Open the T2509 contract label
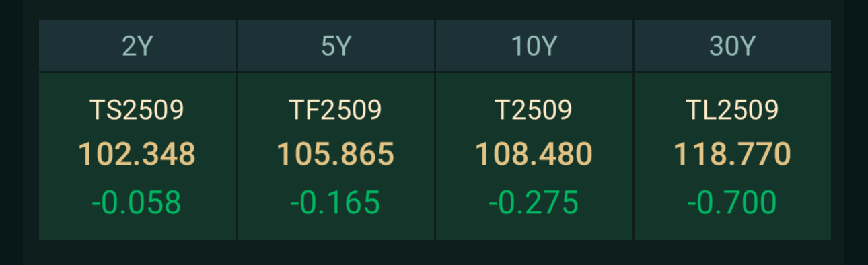The image size is (868, 265). point(534,110)
